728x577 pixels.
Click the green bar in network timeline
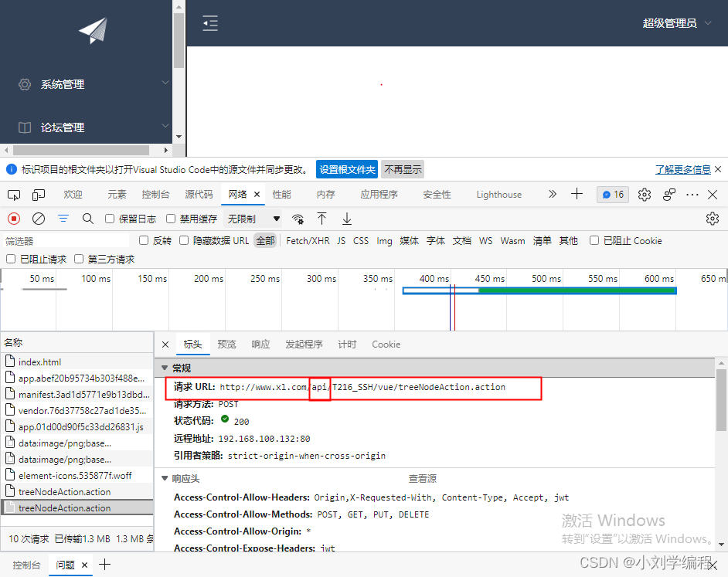coord(577,290)
